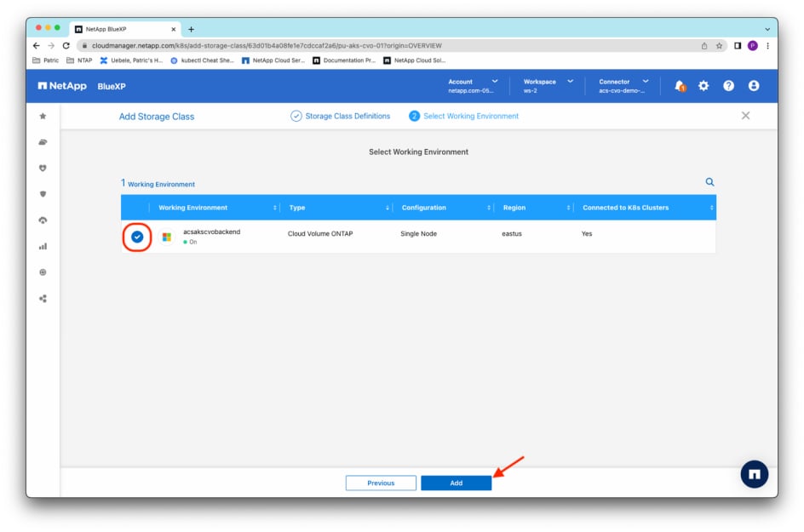804x532 pixels.
Task: Open the Uebele, Patric's H... bookmark
Action: (131, 60)
